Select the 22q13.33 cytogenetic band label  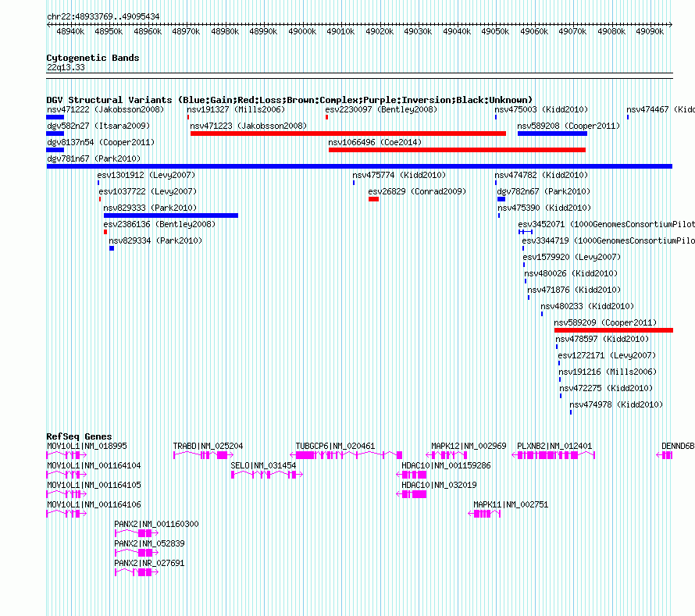click(x=66, y=67)
